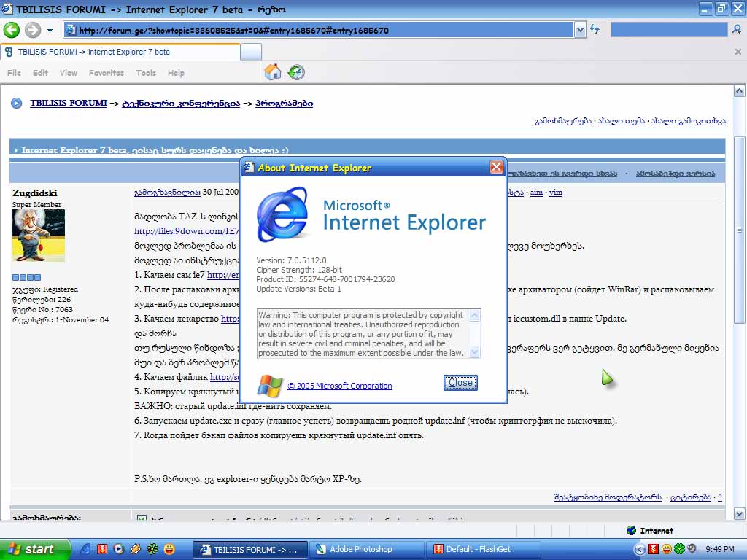Select the TBILISIS FORUMI browser tab

click(x=120, y=52)
